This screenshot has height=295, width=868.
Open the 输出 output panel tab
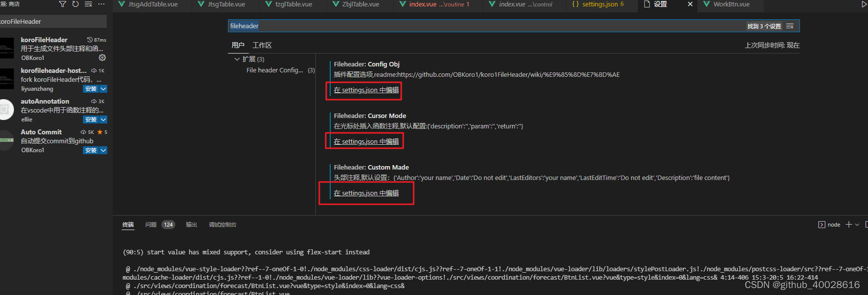(x=191, y=225)
